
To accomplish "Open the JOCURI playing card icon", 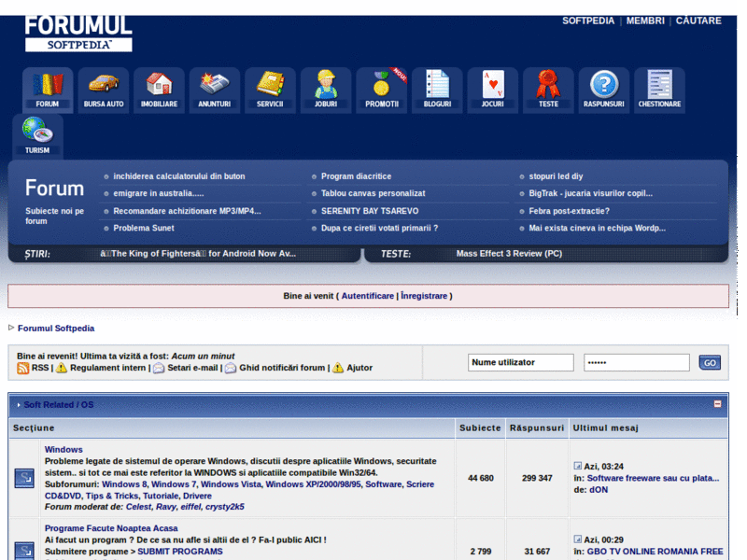I will tap(493, 90).
